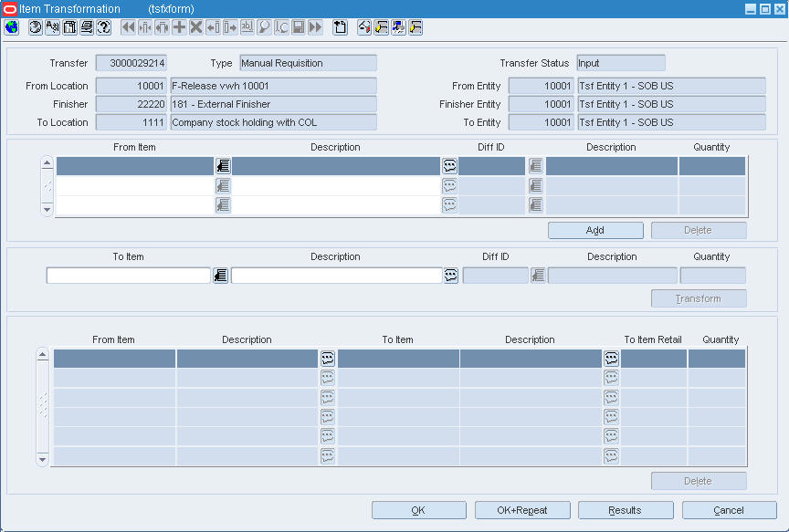Image resolution: width=789 pixels, height=532 pixels.
Task: Click the globe icon in the toolbar
Action: tap(12, 27)
